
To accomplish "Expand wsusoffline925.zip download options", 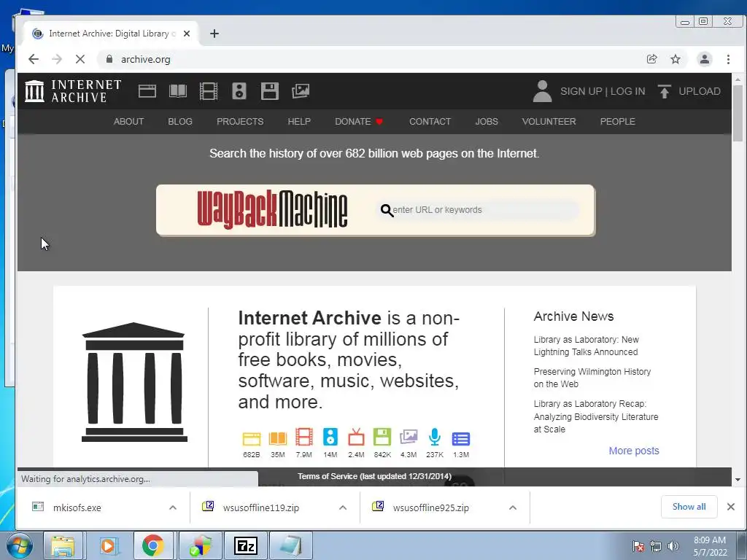I will [513, 507].
